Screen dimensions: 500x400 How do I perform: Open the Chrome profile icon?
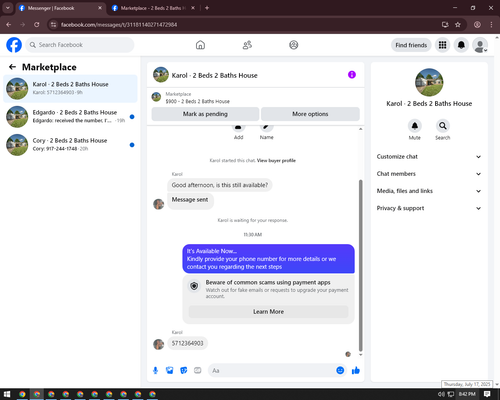coord(477,25)
